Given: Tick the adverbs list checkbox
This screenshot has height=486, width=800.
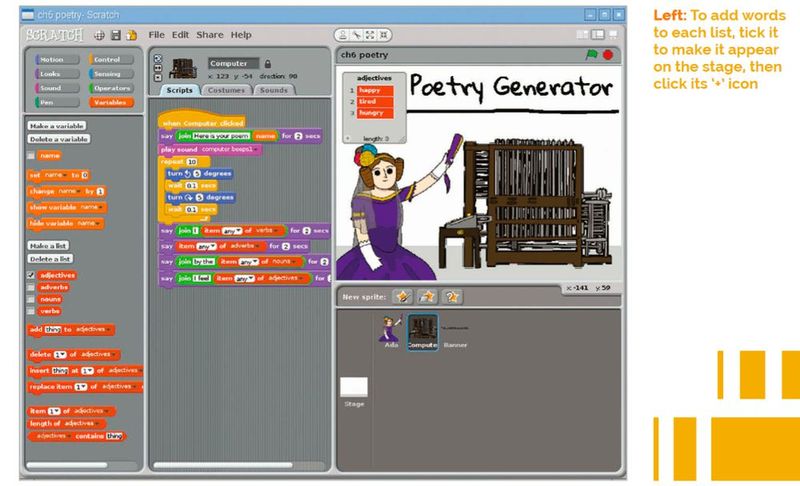Looking at the screenshot, I should (x=31, y=288).
